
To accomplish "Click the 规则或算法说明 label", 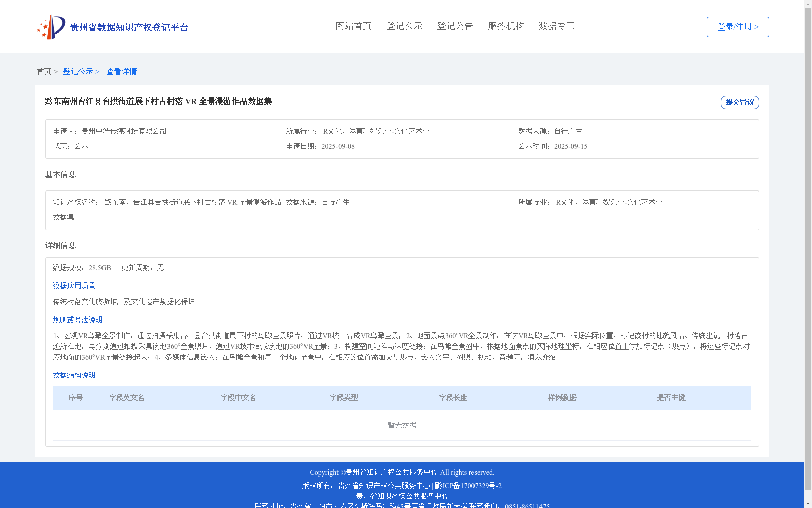I will [78, 320].
